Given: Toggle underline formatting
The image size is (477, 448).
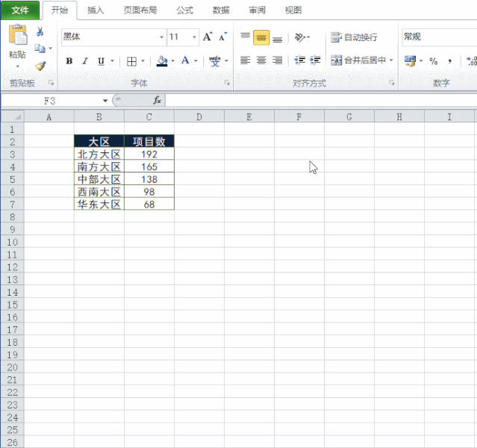Looking at the screenshot, I should tap(101, 61).
